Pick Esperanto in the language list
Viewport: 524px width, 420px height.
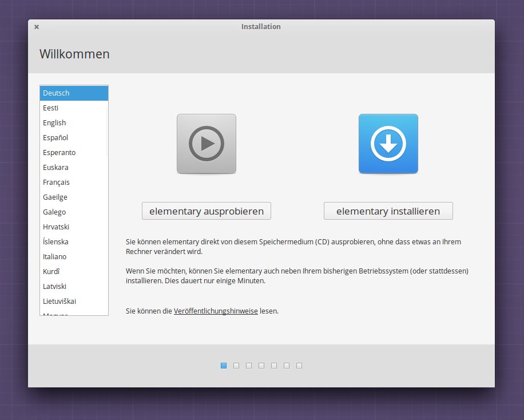(74, 152)
